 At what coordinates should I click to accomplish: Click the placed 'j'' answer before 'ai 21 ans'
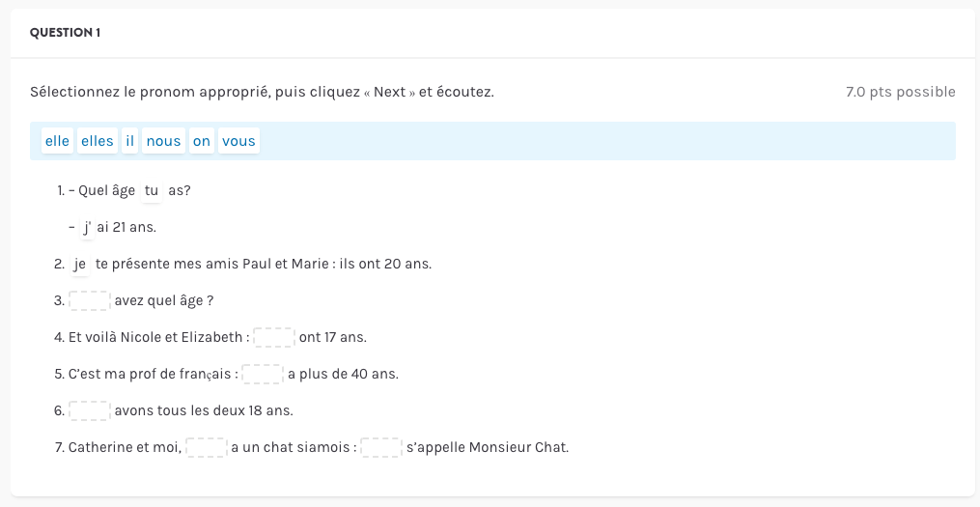click(87, 228)
